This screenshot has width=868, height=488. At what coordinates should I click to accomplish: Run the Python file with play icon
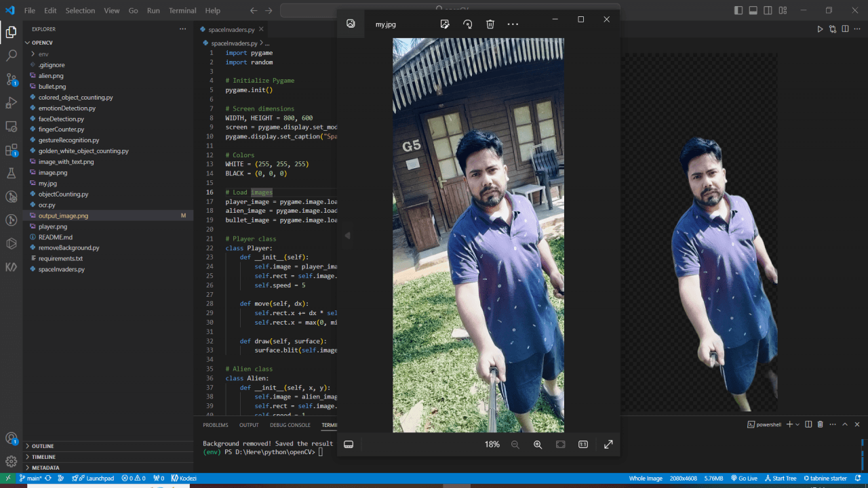pyautogui.click(x=820, y=29)
